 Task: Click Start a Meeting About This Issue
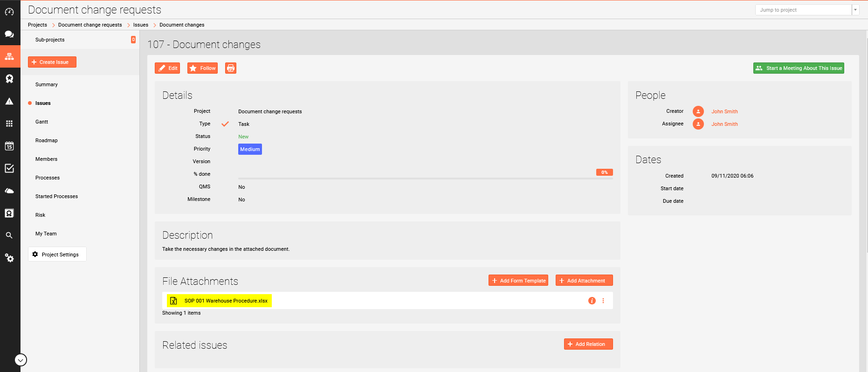tap(799, 68)
